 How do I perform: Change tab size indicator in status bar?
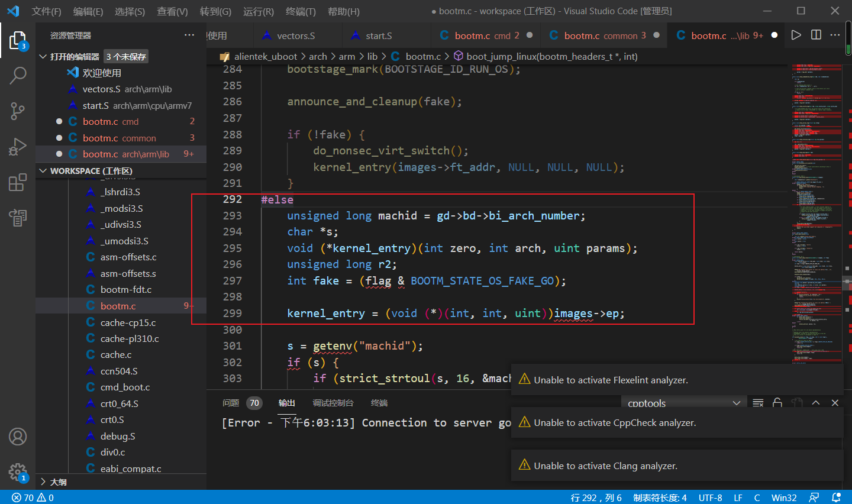tap(660, 497)
